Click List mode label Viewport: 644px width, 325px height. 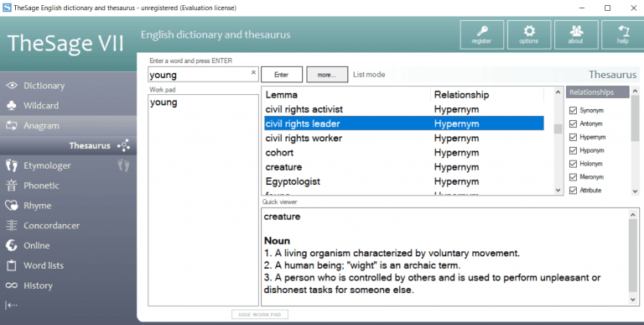tap(369, 75)
